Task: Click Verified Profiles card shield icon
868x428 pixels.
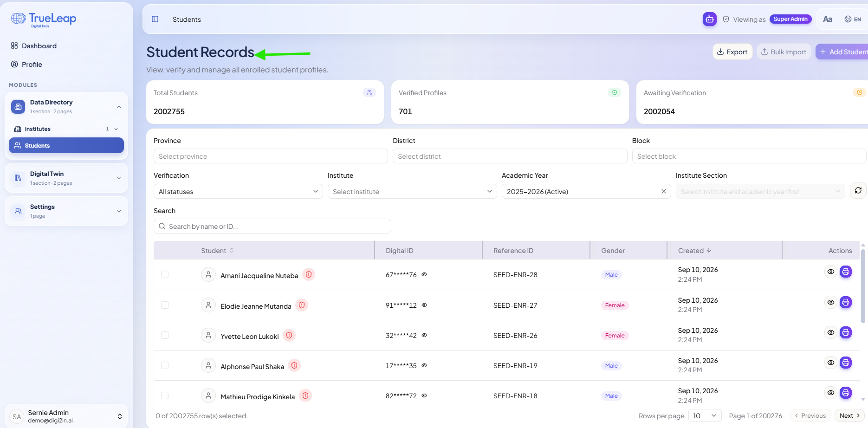Action: 615,92
